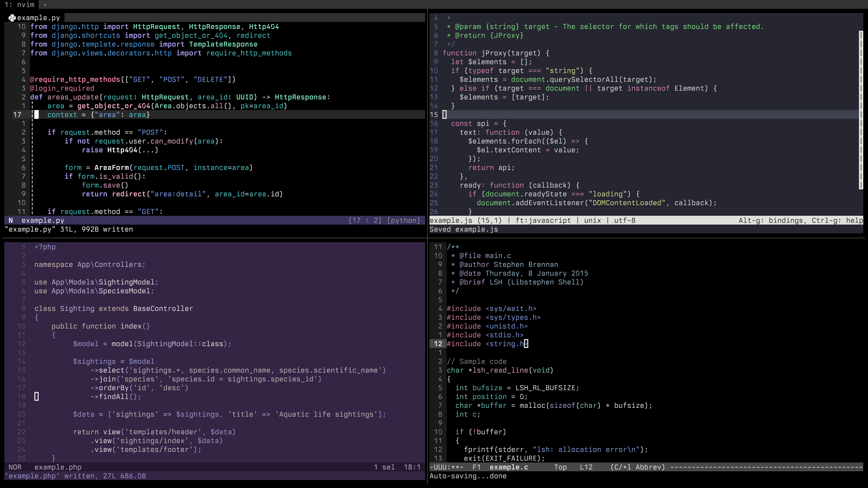868x488 pixels.
Task: Click the "NOR" mode indicator in the php pane
Action: pos(15,467)
